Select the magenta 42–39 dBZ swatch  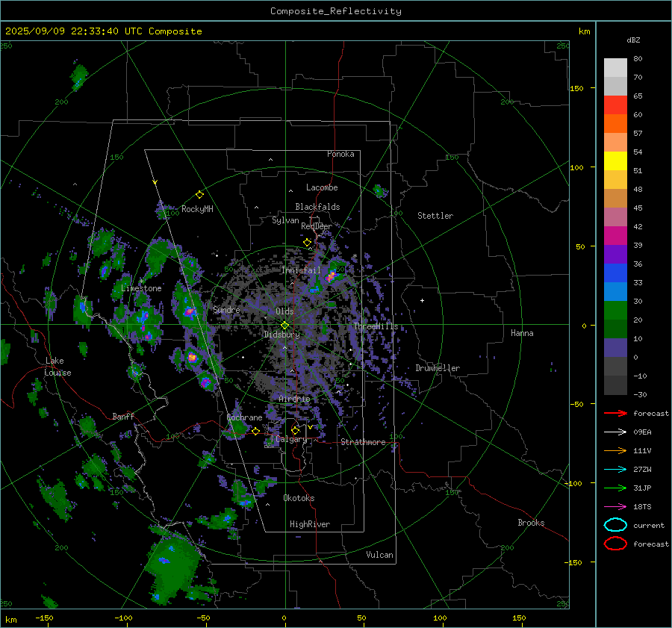pos(615,236)
